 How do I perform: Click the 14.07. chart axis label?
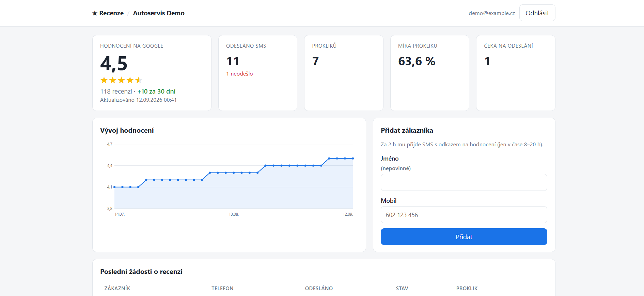click(120, 214)
